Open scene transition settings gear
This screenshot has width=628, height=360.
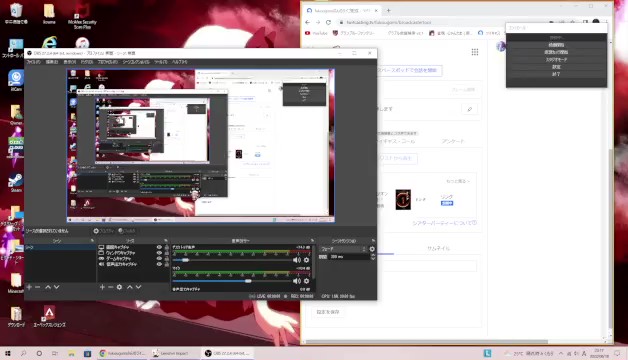372,249
